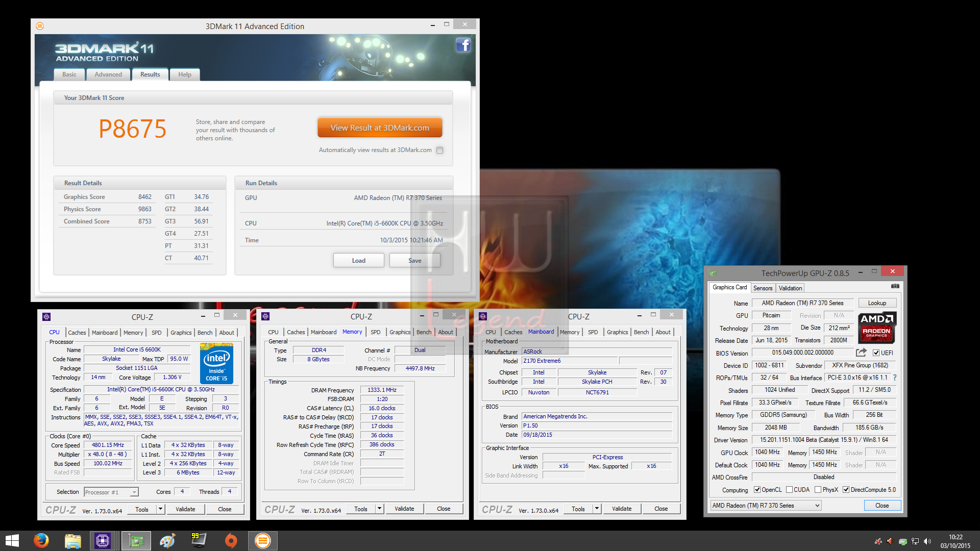Click the 3DMark 11 title bar icon

(40, 26)
